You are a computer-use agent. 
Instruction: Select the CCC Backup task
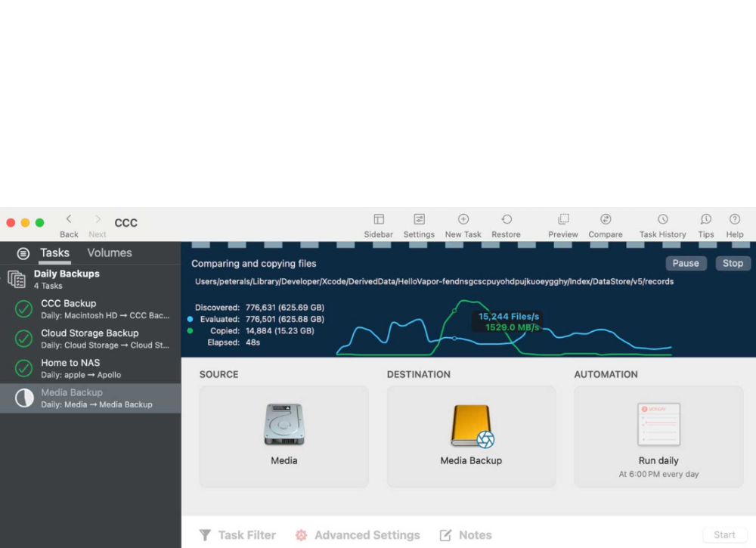(x=91, y=309)
